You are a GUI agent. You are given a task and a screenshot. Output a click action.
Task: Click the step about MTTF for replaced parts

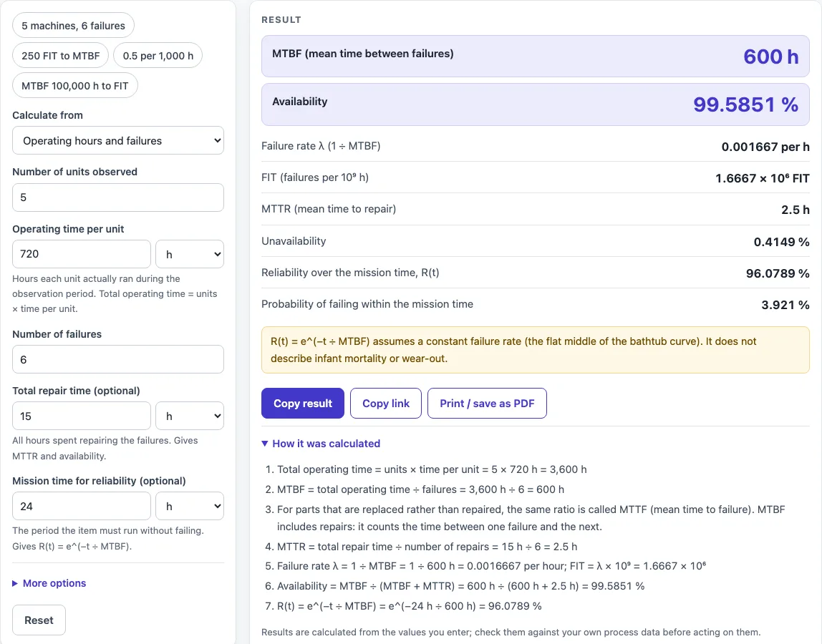(x=531, y=518)
